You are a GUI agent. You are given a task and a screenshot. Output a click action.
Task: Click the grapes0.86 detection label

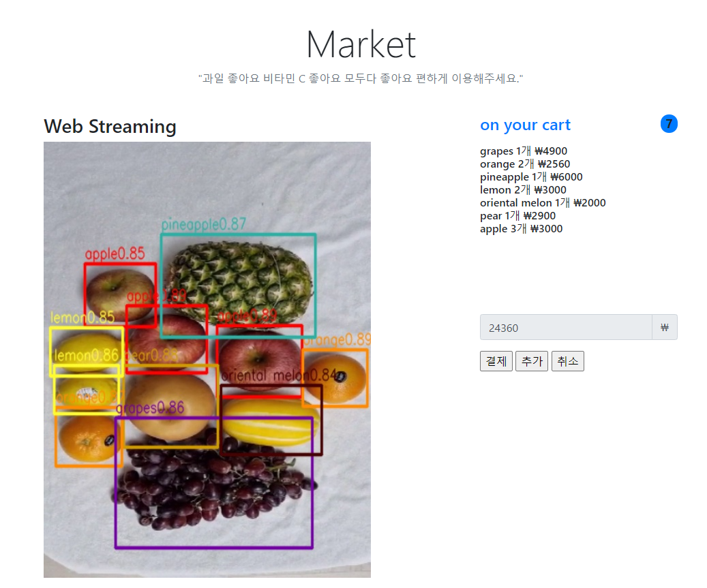(x=150, y=408)
